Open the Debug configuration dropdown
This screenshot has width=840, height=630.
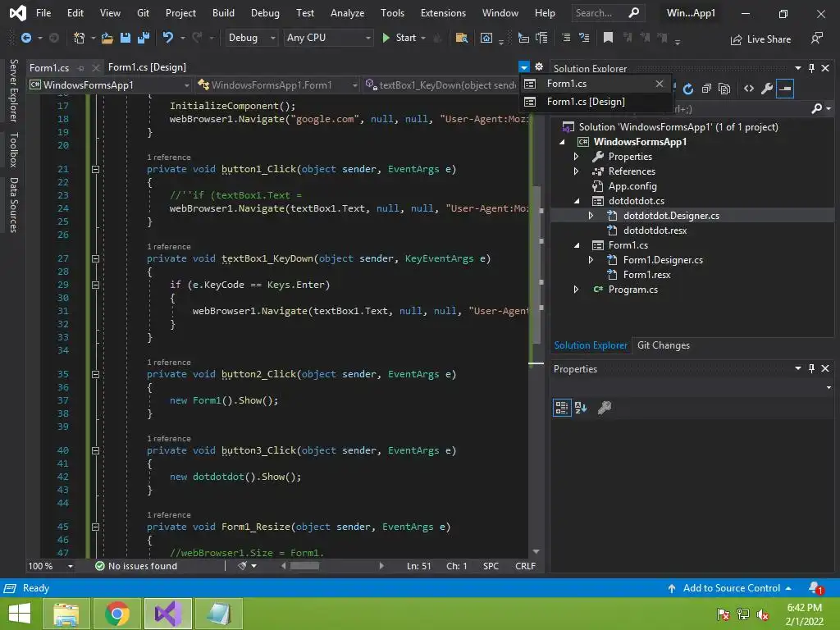(251, 38)
